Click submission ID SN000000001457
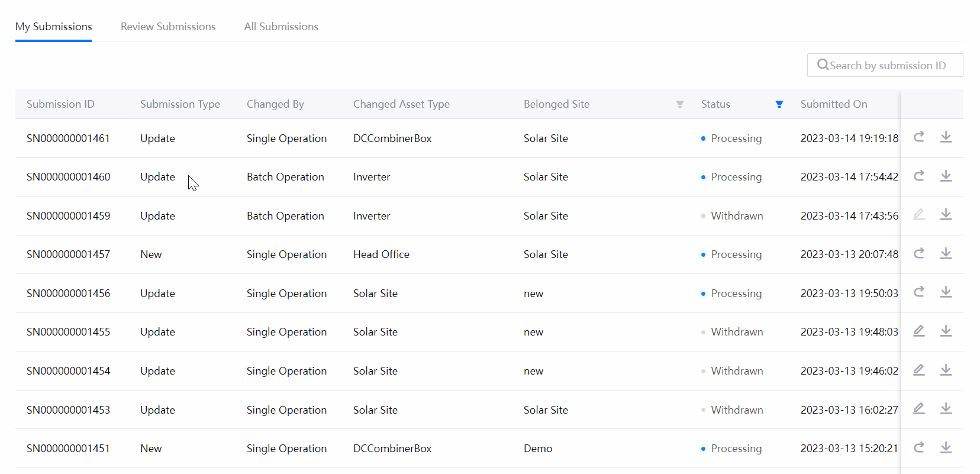Screen dimensions: 980x474 (x=68, y=254)
